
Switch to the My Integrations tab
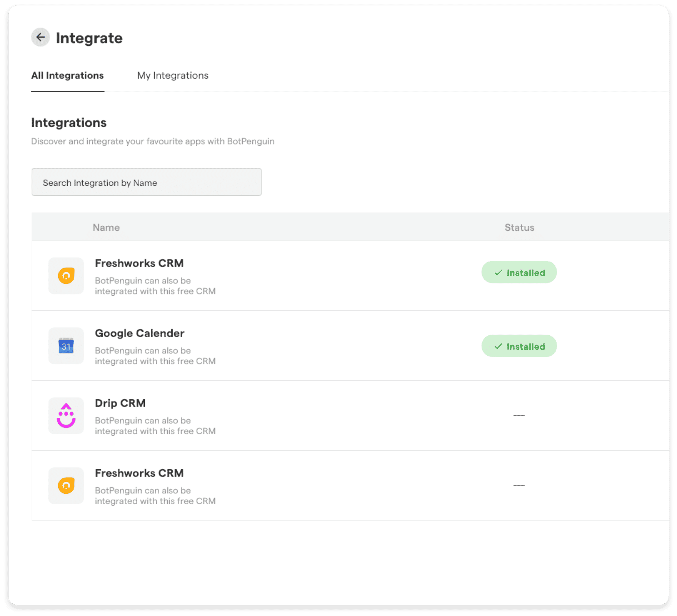173,75
